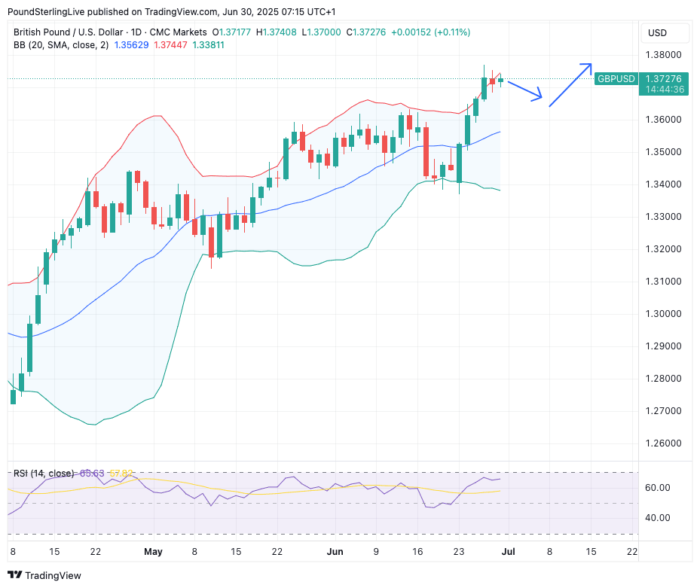Click the upward blue arrow drawing

pos(570,84)
